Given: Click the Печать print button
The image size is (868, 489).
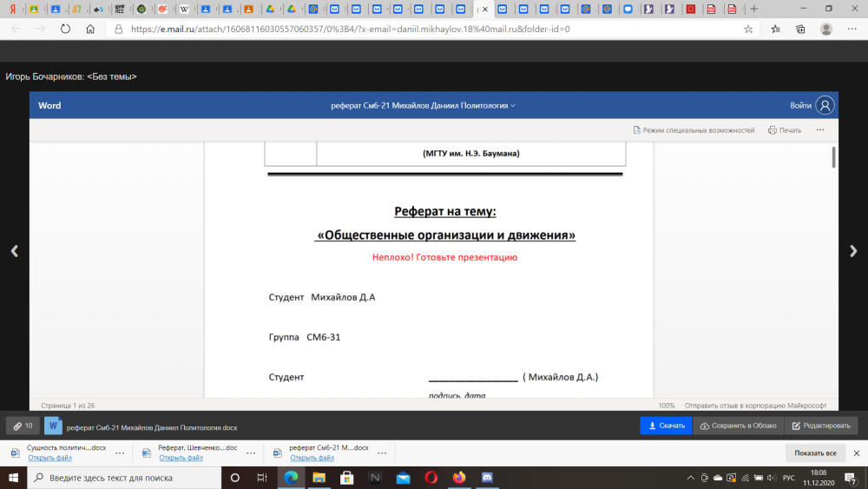Looking at the screenshot, I should [x=785, y=130].
